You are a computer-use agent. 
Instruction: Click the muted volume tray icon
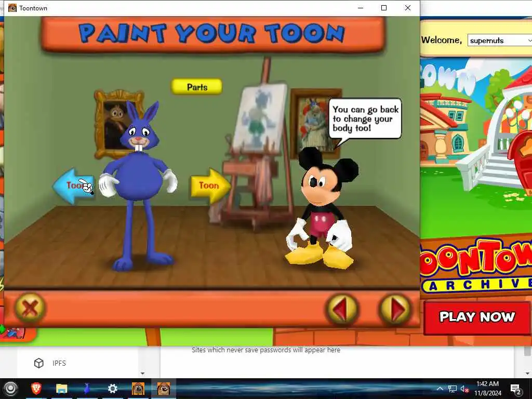464,389
